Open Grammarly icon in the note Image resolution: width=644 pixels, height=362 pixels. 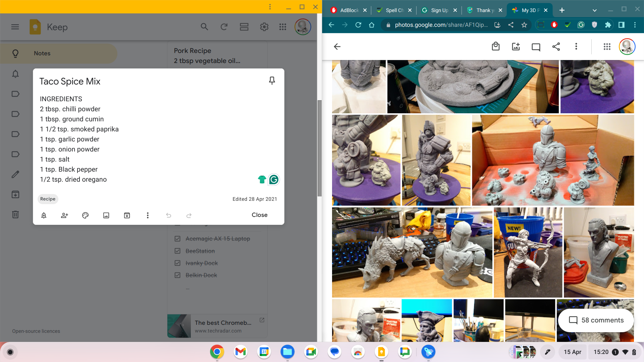coord(274,180)
